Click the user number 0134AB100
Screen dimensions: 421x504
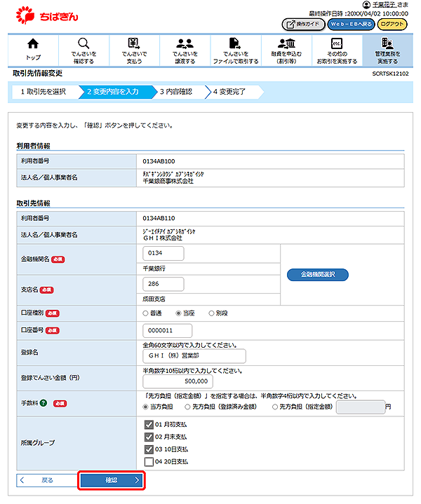click(159, 161)
